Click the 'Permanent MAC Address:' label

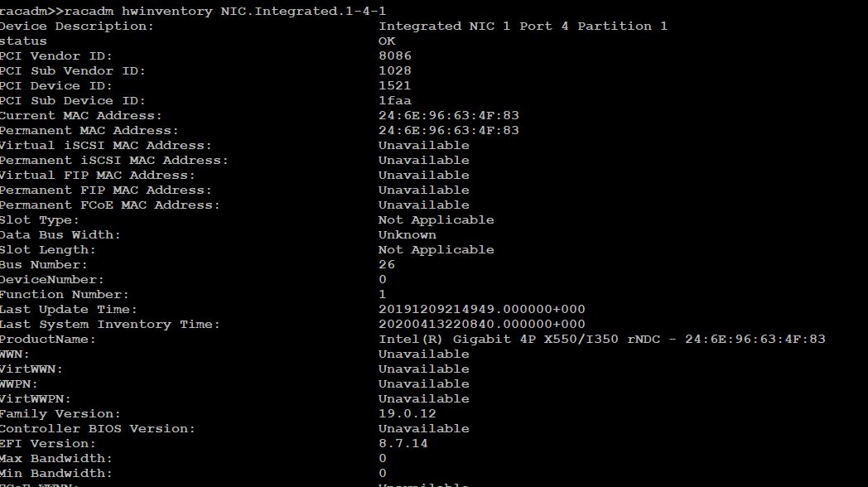tap(89, 131)
